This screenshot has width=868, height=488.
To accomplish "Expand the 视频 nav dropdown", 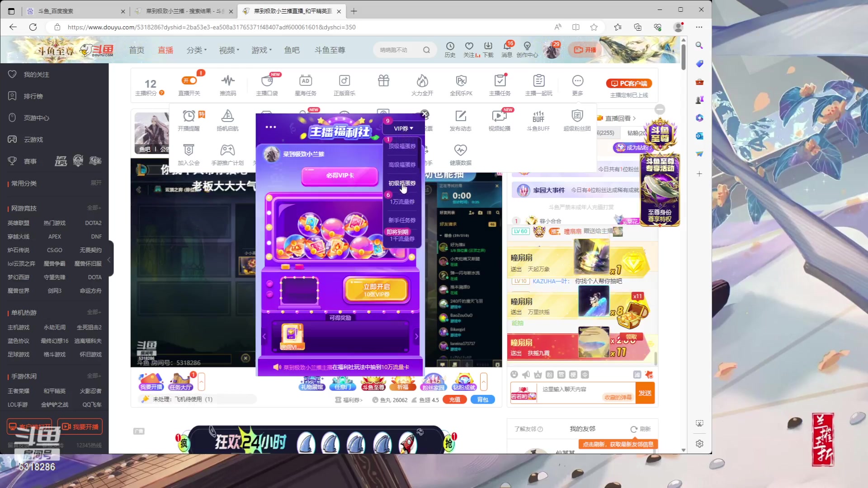I will pos(229,50).
